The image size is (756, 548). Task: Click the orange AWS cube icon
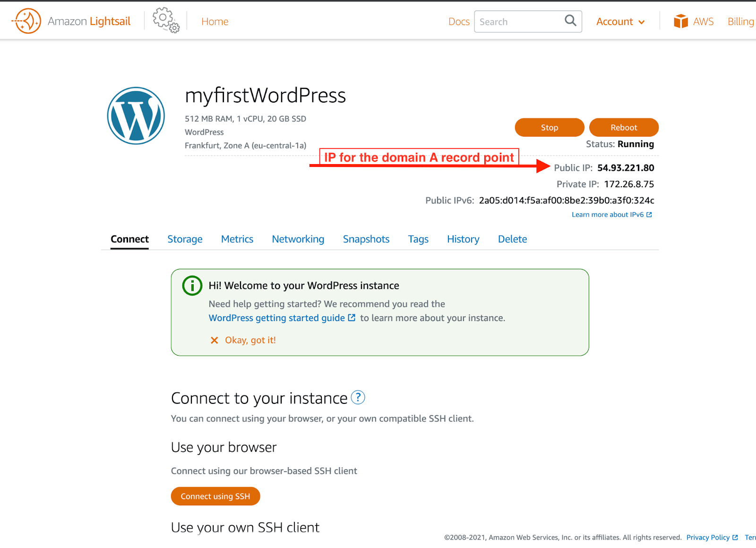[680, 21]
